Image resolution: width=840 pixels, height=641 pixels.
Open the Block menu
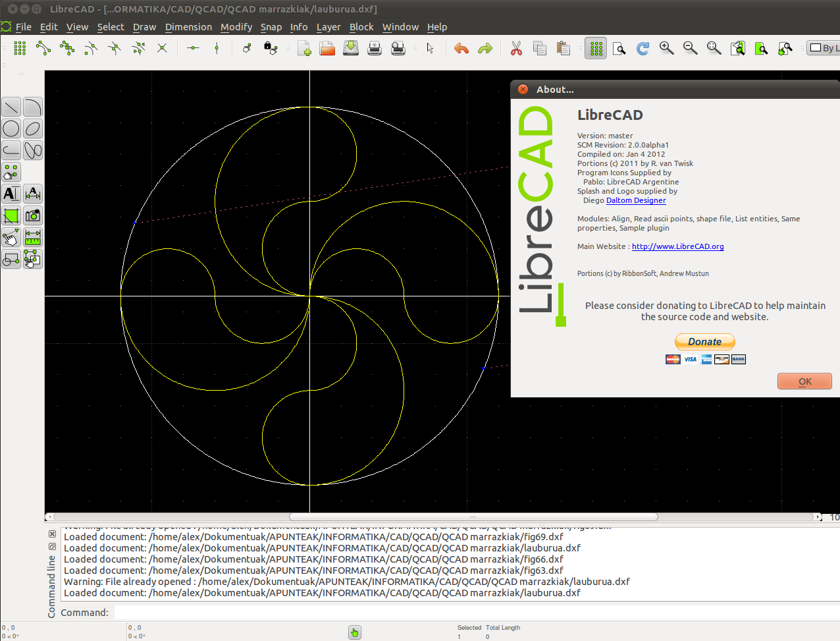coord(361,27)
